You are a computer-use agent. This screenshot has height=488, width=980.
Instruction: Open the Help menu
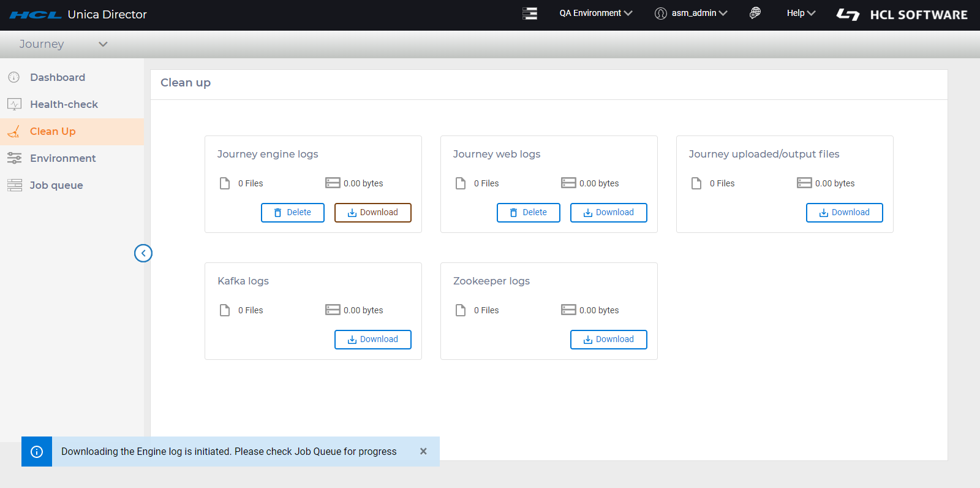pos(801,13)
